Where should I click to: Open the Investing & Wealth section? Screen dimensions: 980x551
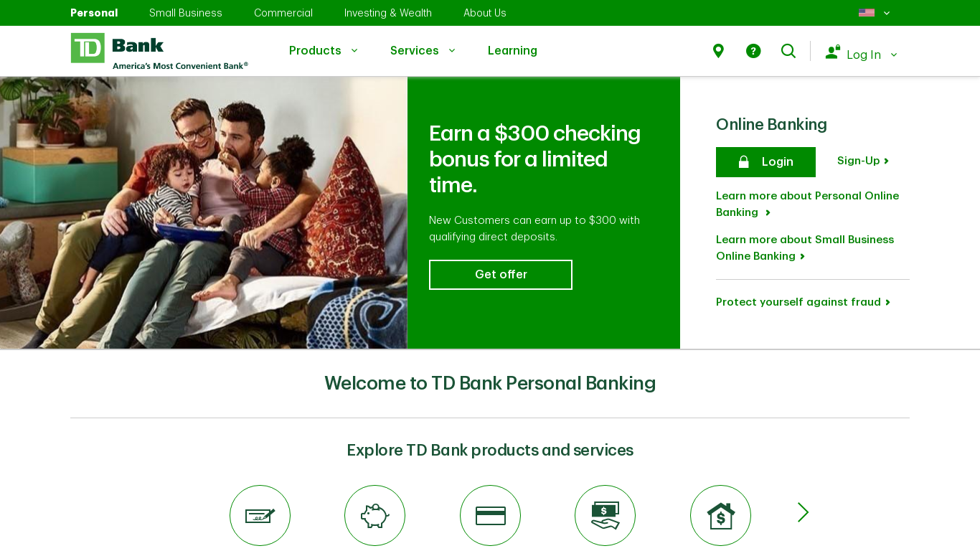(388, 13)
